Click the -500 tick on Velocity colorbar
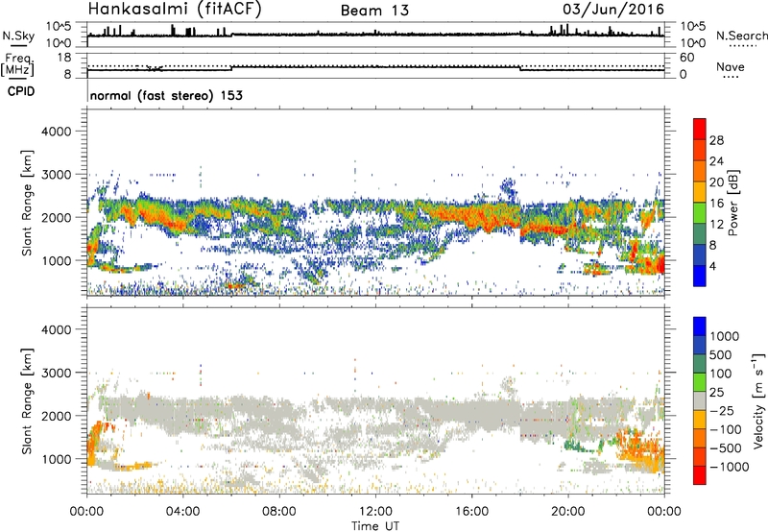Image resolution: width=768 pixels, height=532 pixels. (726, 448)
